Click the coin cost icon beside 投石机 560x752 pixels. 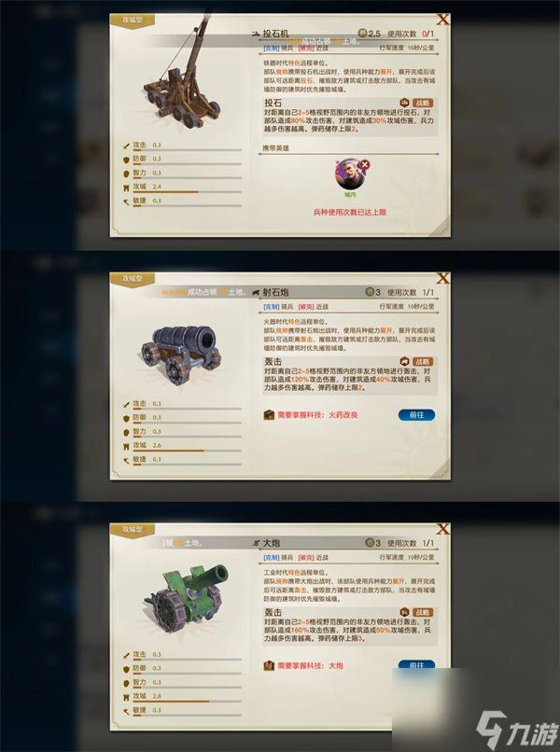click(363, 33)
